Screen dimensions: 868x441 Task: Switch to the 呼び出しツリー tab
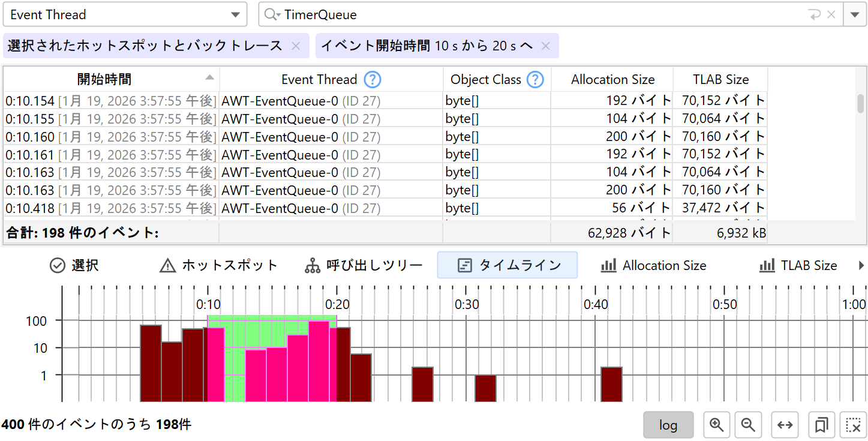click(364, 265)
